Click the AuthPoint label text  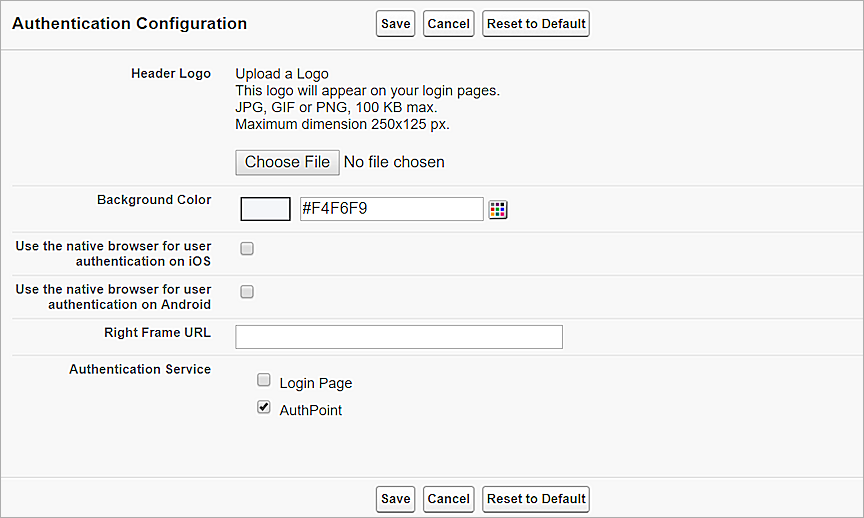(311, 410)
